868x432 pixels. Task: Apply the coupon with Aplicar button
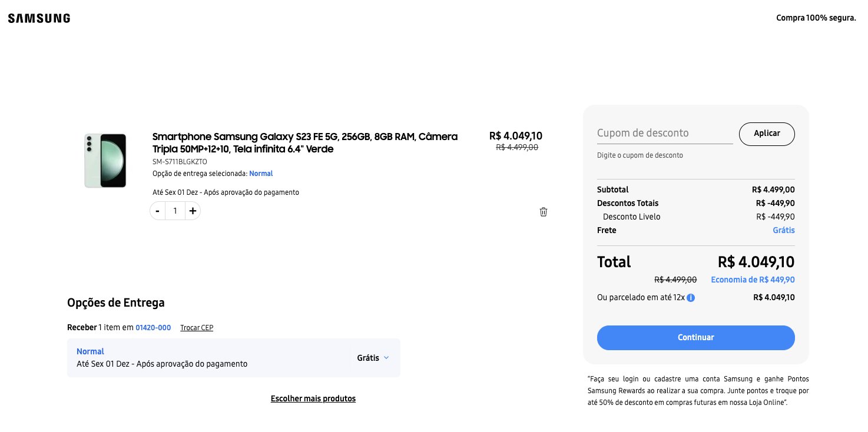[x=767, y=134]
